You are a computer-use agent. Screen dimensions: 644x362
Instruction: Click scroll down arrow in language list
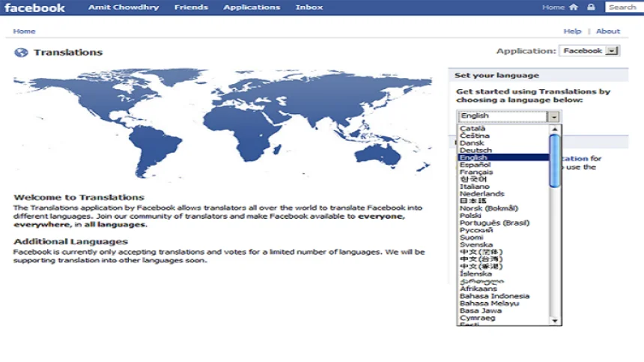[555, 321]
